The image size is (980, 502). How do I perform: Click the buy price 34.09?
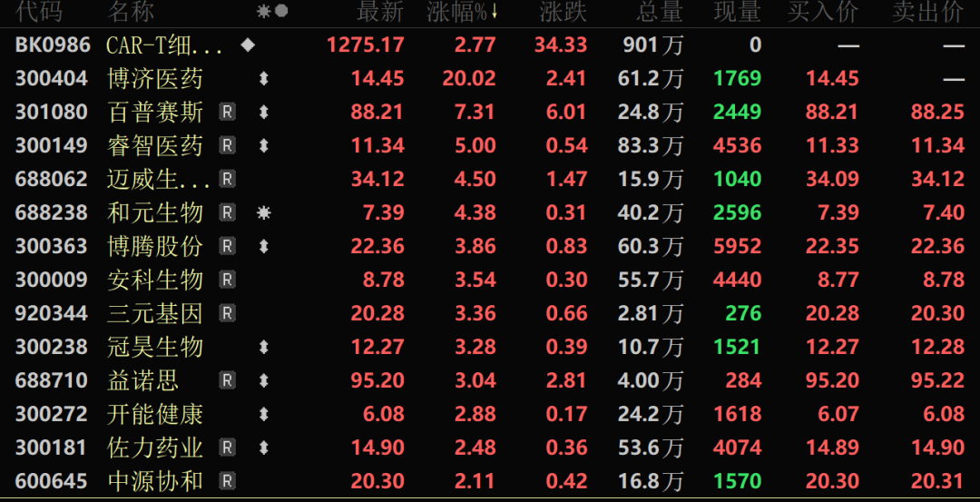[x=832, y=180]
